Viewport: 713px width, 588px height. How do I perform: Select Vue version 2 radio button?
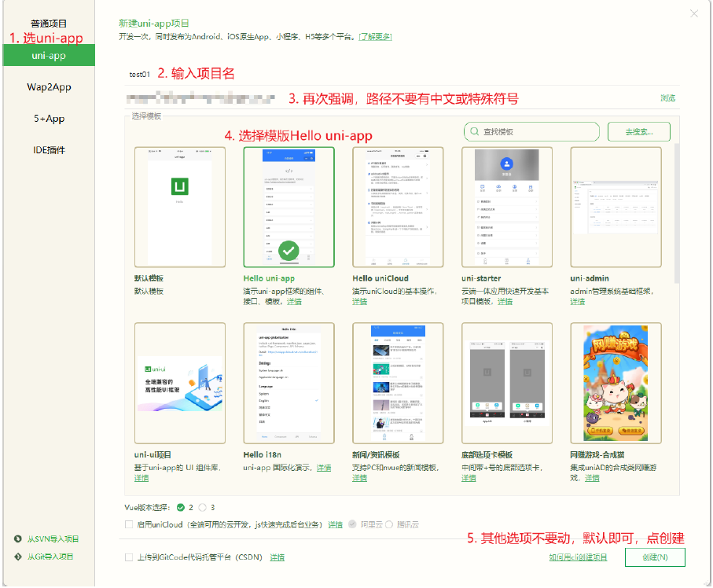(x=181, y=508)
